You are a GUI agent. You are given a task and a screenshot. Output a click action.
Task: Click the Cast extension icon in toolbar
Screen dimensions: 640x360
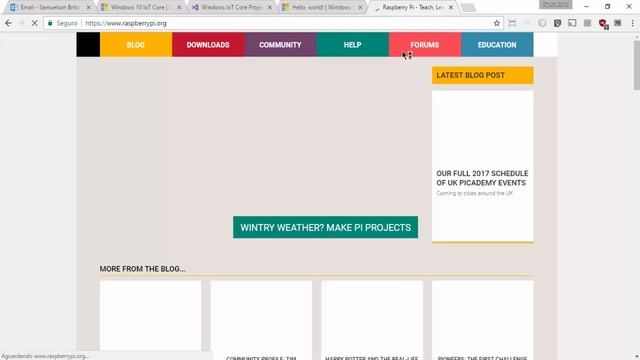[572, 23]
